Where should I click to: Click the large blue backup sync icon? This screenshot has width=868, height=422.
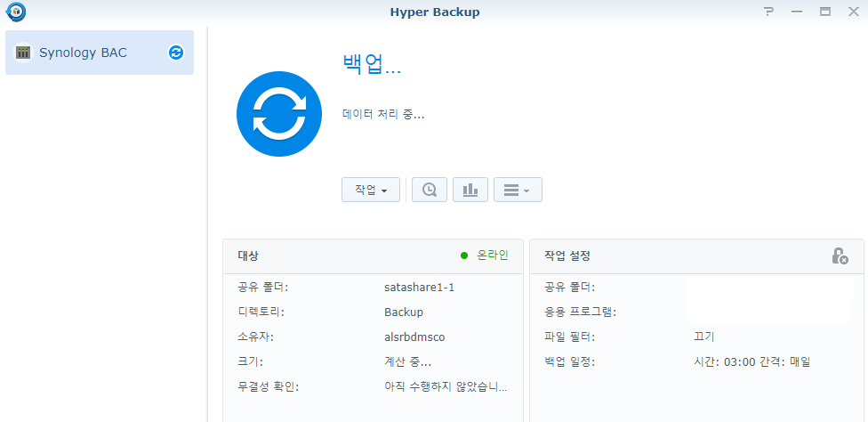tap(279, 114)
